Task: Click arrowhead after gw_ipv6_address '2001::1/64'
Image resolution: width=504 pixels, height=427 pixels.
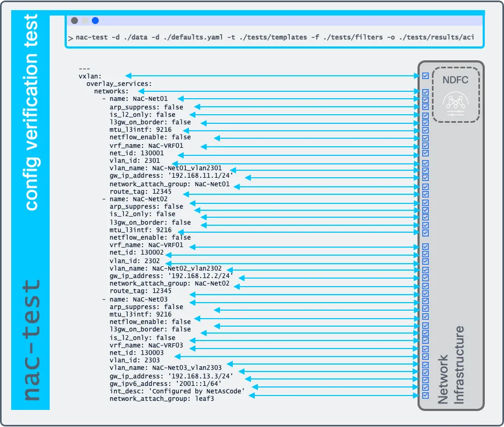Action: [255, 386]
